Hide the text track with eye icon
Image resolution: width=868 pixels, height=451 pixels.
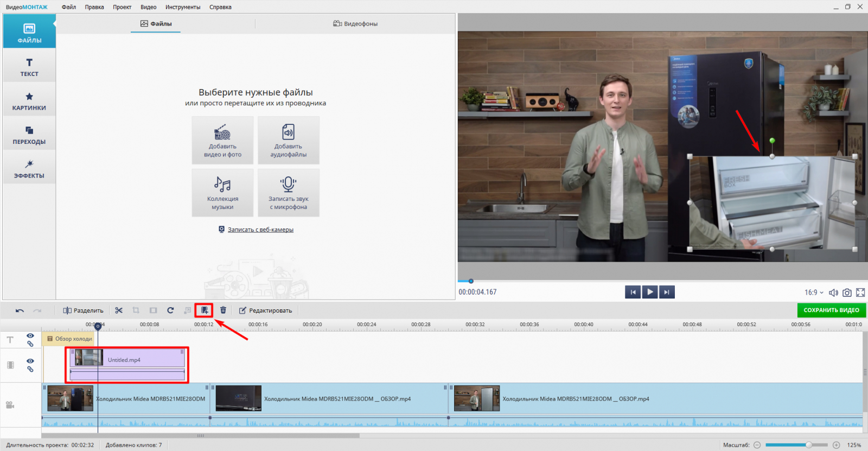pos(30,336)
